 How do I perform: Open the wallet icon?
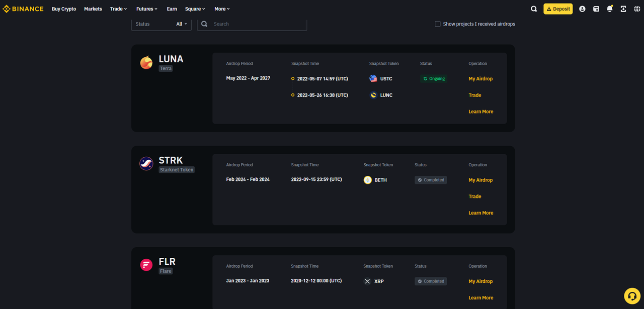596,9
